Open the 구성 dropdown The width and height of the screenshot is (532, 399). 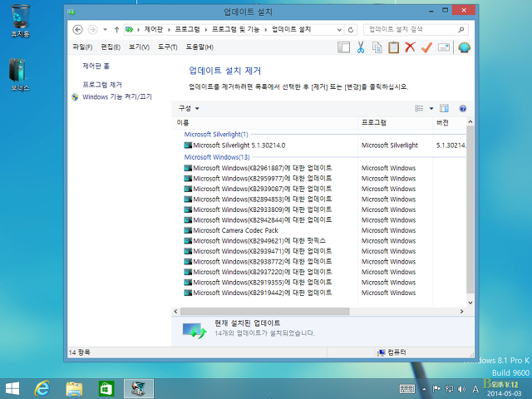point(189,108)
